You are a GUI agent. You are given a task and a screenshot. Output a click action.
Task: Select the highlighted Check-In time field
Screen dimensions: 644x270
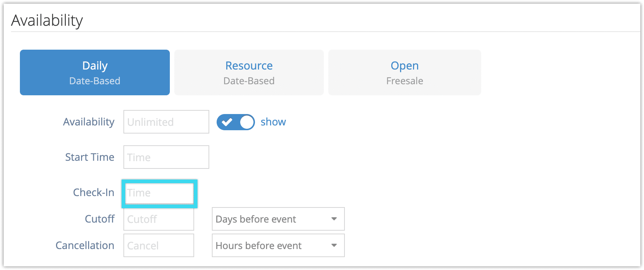[x=160, y=193]
